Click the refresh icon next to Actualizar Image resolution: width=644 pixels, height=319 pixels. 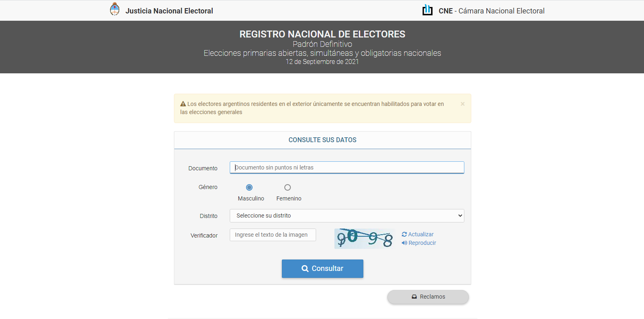(404, 234)
